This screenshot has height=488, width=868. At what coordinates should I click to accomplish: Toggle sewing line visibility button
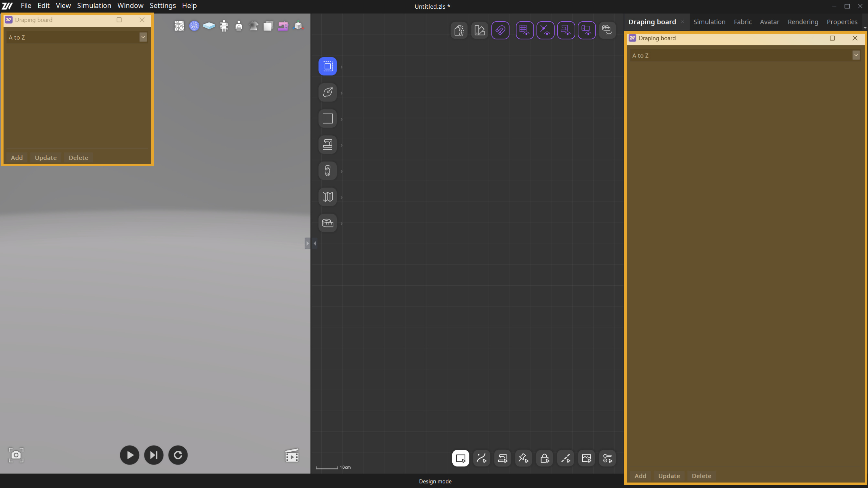pyautogui.click(x=566, y=30)
